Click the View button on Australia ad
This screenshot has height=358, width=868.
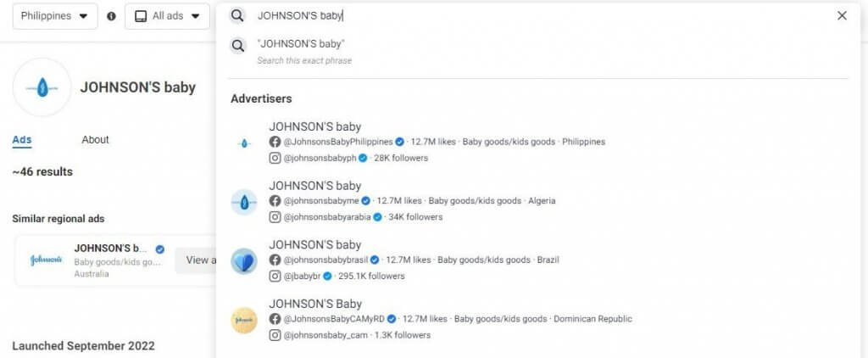196,260
